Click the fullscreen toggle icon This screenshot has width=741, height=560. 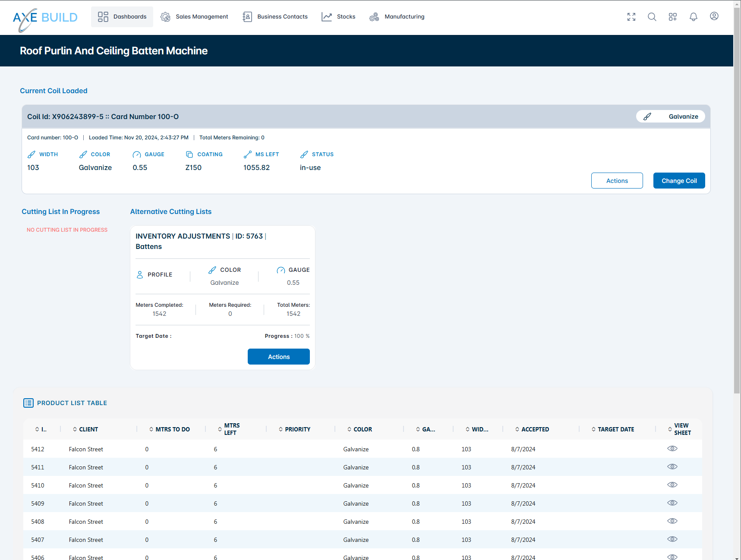point(631,17)
